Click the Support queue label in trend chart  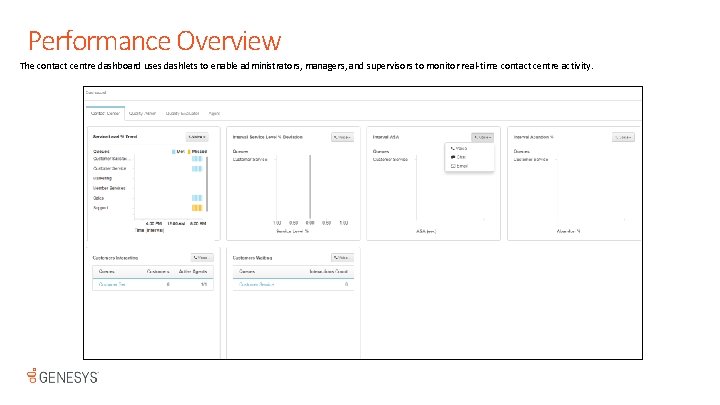coord(101,208)
